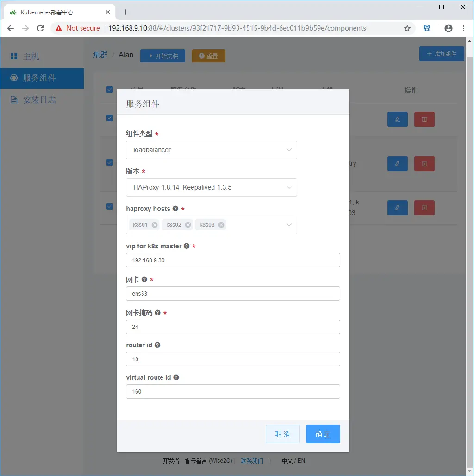The width and height of the screenshot is (474, 476).
Task: Click a red trash delete icon
Action: [424, 119]
